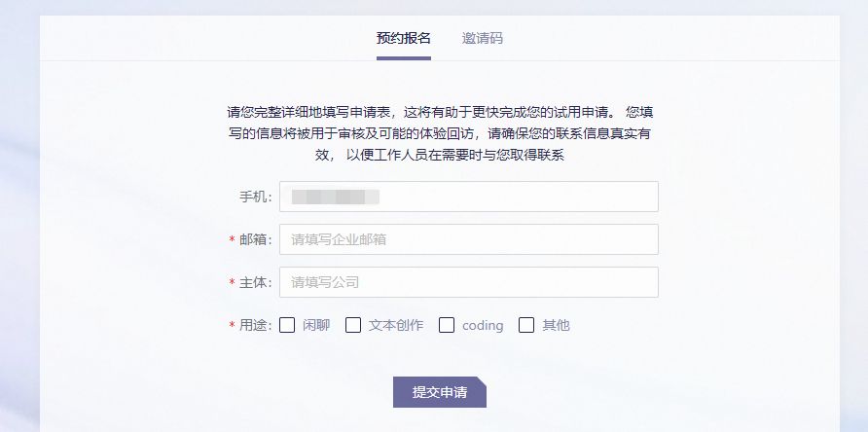Click the 请填写公司 company input field
This screenshot has height=432, width=868.
468,282
